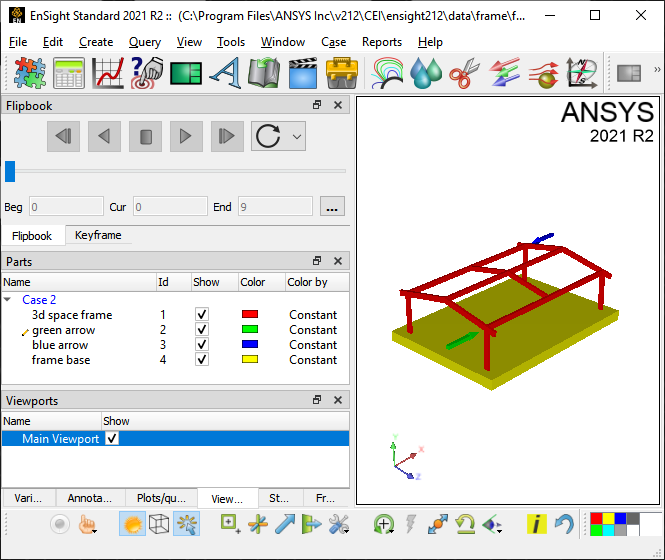
Task: Click the flipbook frame slider handle
Action: 10,171
